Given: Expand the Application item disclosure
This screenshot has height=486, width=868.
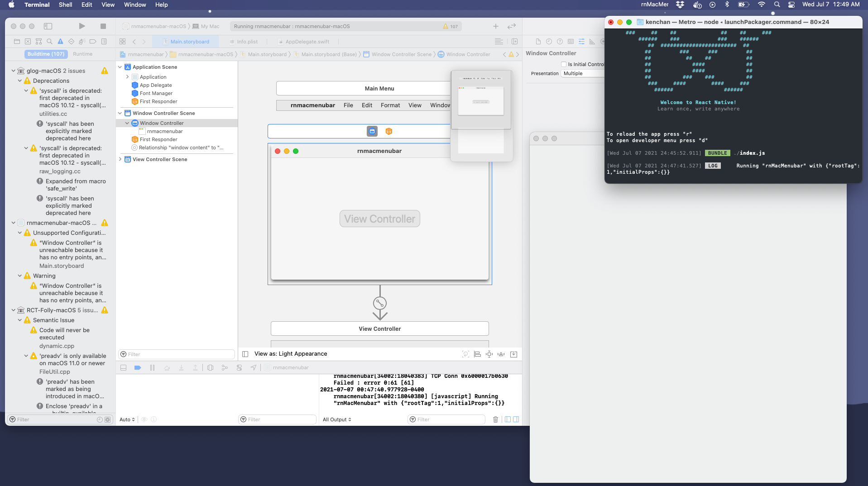Looking at the screenshot, I should tap(127, 77).
